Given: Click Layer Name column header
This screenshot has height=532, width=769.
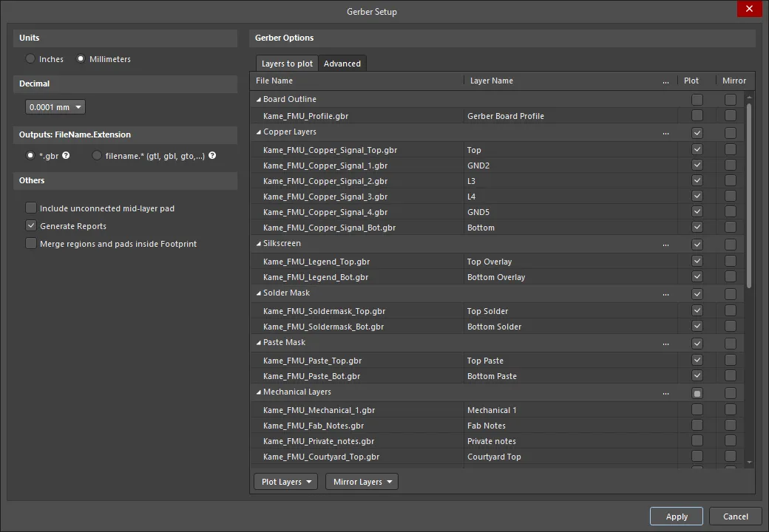Looking at the screenshot, I should pos(570,81).
